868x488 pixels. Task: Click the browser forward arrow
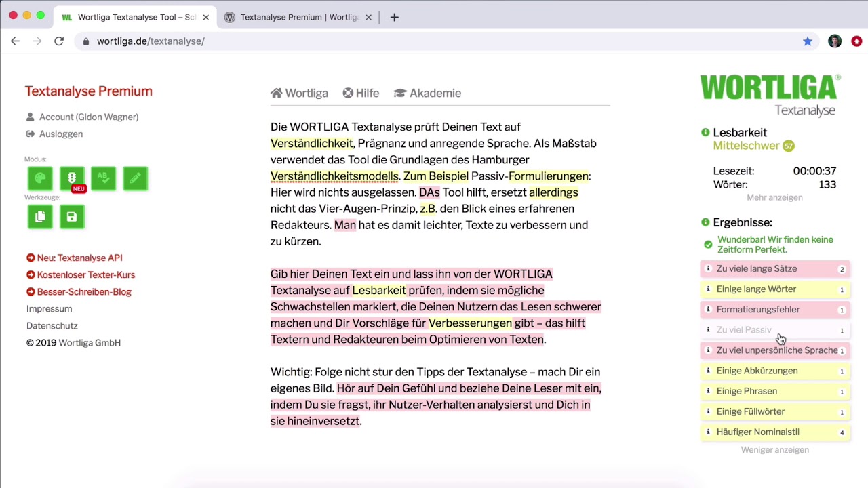(x=37, y=41)
